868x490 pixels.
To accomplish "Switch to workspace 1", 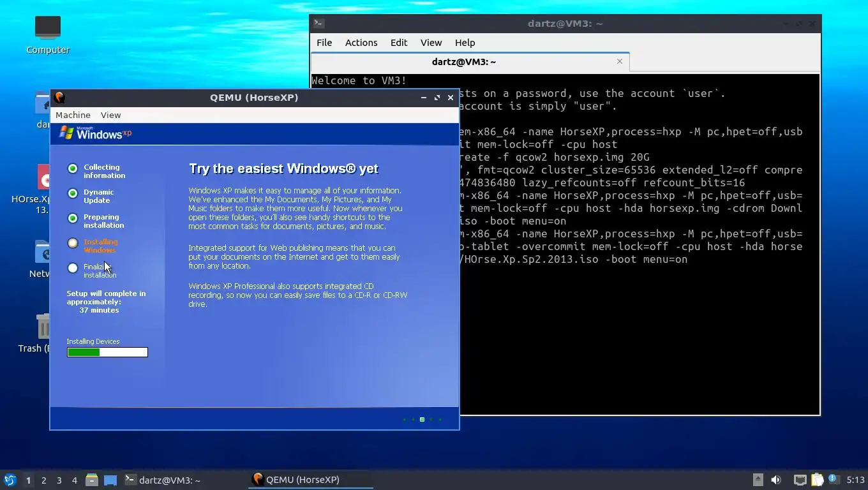I will (x=28, y=480).
